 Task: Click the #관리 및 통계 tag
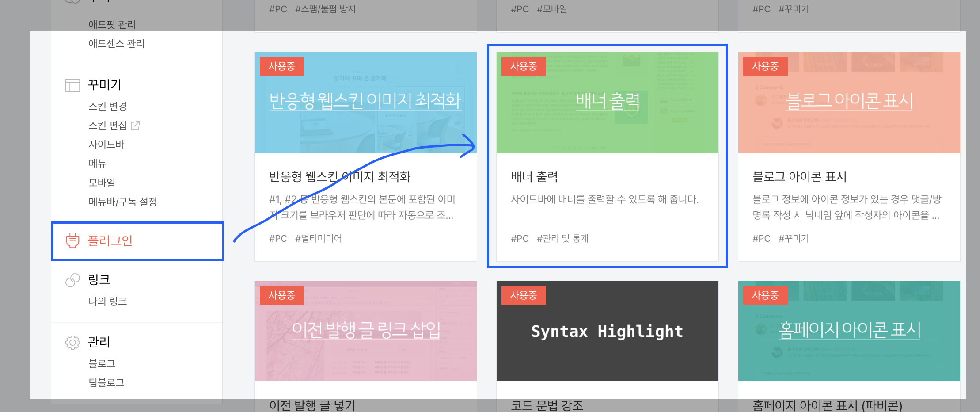(562, 239)
